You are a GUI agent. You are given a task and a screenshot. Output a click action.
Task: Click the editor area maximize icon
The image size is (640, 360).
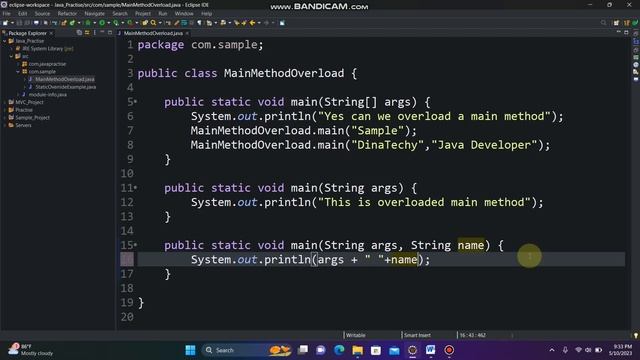[x=626, y=33]
